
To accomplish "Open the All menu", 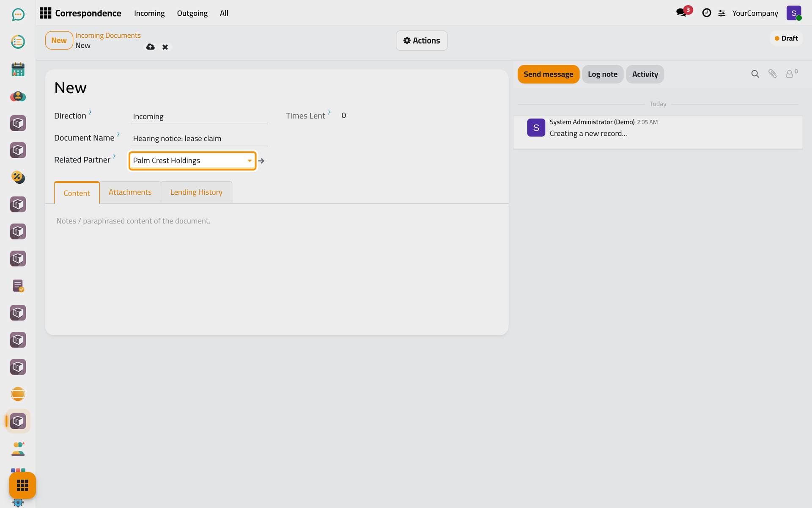I will (x=224, y=13).
